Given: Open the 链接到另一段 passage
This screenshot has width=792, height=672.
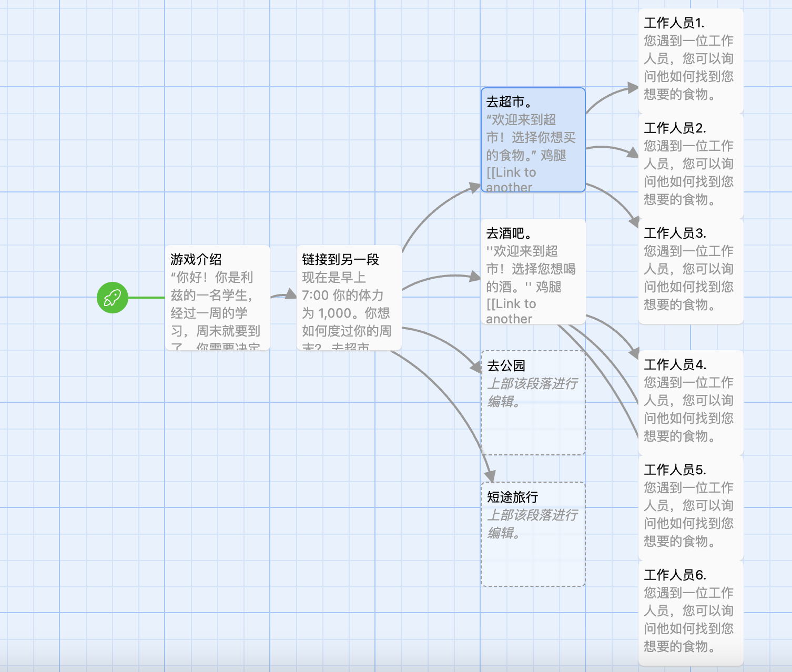Looking at the screenshot, I should pyautogui.click(x=348, y=297).
